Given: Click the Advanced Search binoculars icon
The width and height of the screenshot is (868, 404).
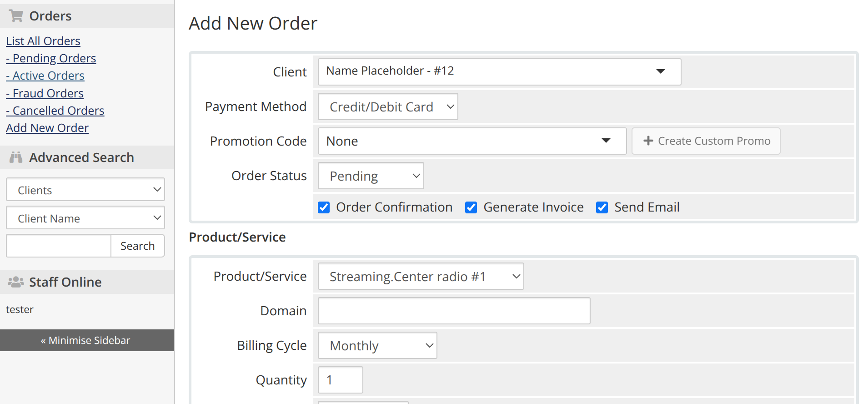Looking at the screenshot, I should (16, 157).
